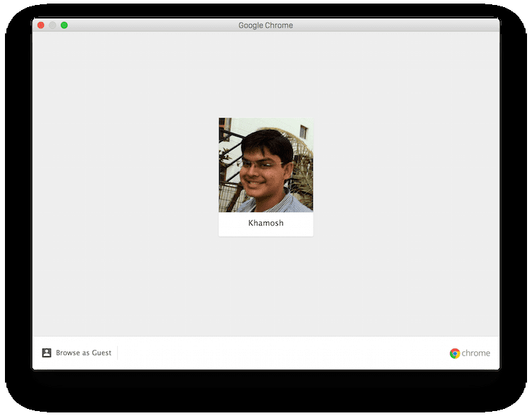Click the Chrome logo icon
532x416 pixels.
click(455, 354)
